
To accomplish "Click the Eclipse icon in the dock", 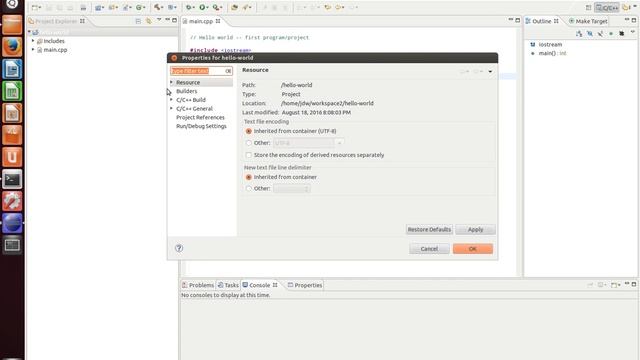I will (x=12, y=223).
